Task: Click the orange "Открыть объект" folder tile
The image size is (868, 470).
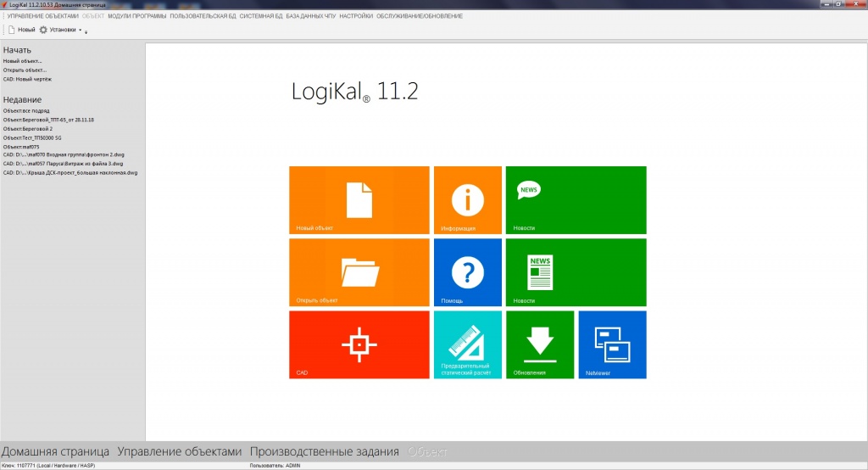Action: tap(359, 272)
